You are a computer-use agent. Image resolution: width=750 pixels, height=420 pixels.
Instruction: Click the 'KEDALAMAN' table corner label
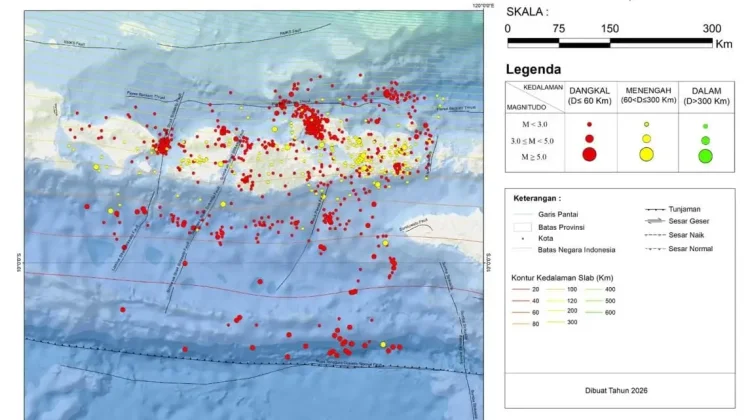pos(543,88)
